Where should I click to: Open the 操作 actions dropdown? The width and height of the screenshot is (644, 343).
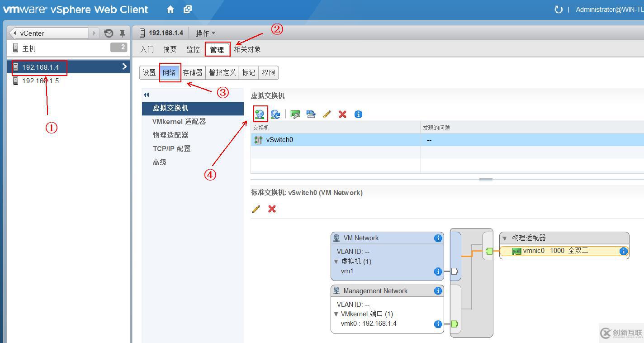pyautogui.click(x=205, y=33)
